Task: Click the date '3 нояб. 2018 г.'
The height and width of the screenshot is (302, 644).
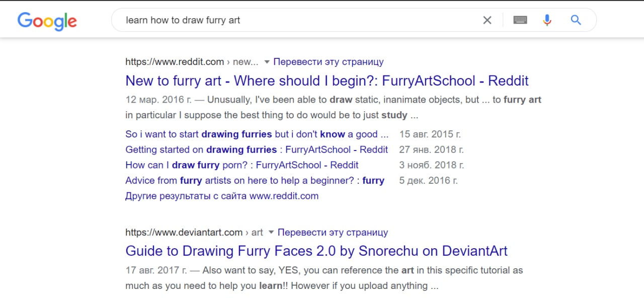Action: [x=432, y=165]
